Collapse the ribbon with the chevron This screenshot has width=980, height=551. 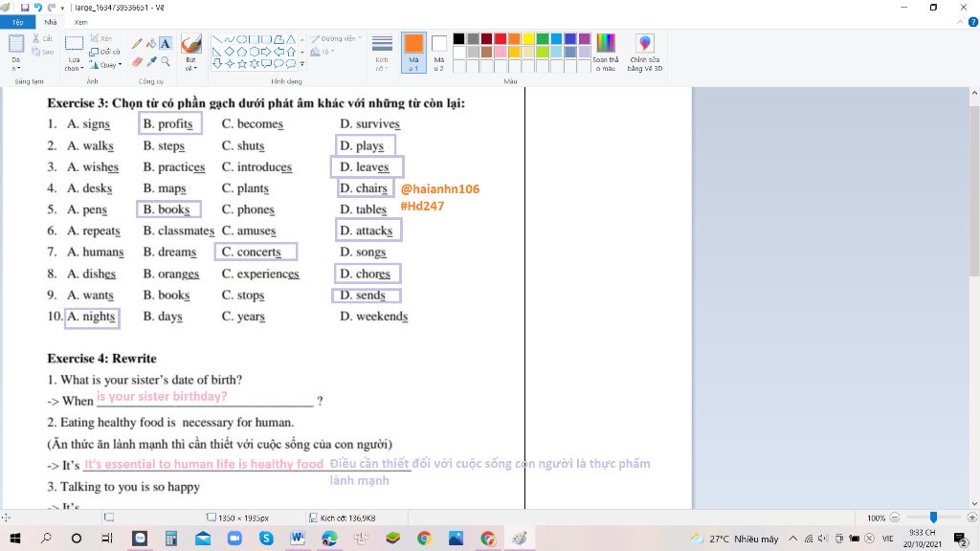(960, 22)
